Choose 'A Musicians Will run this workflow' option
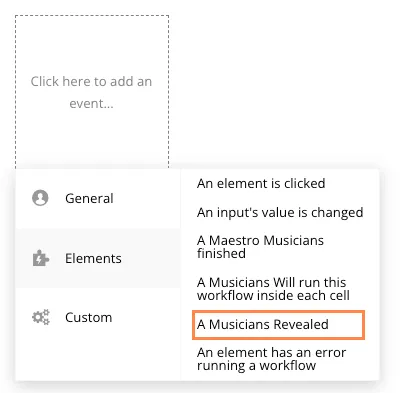Image resolution: width=405 pixels, height=393 pixels. tap(273, 289)
